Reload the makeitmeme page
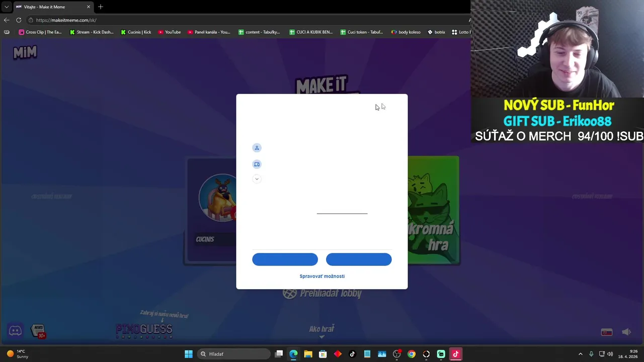Screen dimensions: 644x362 [x=19, y=20]
